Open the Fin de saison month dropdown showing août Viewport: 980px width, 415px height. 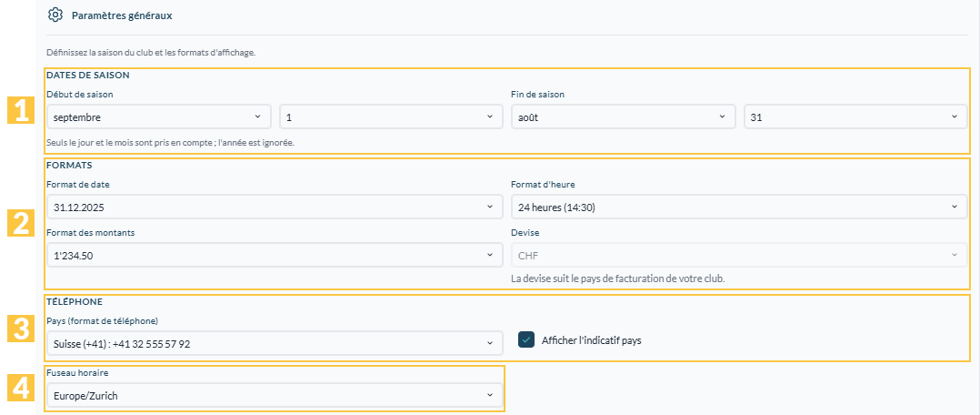pos(623,117)
